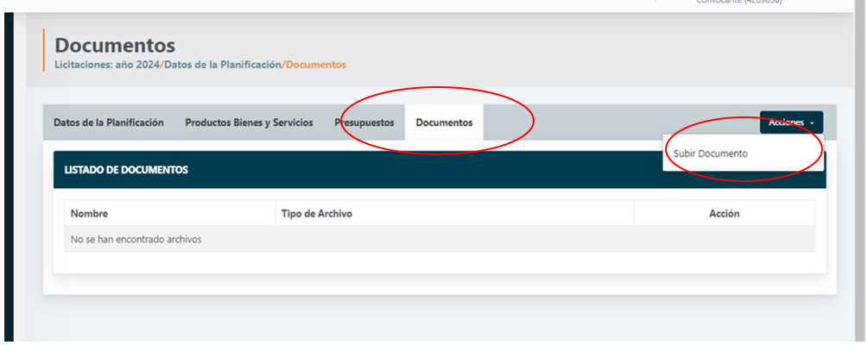
Task: Click the orange Documentos breadcrumb
Action: click(316, 65)
